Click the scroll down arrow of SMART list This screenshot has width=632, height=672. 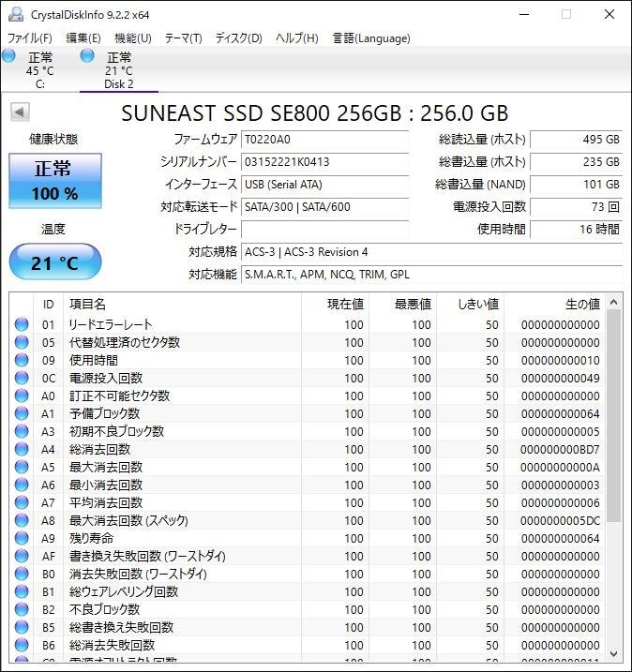(x=613, y=654)
